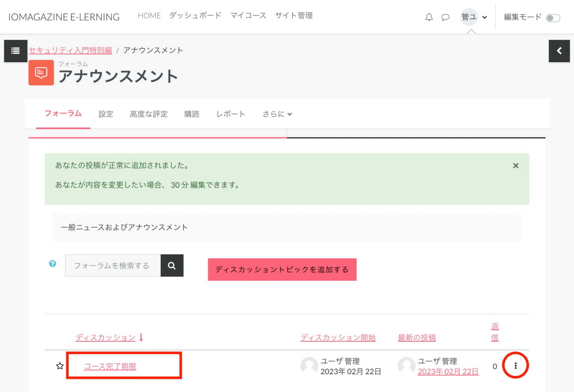Open the サイト管理 menu item
This screenshot has height=392, width=574.
(x=294, y=15)
